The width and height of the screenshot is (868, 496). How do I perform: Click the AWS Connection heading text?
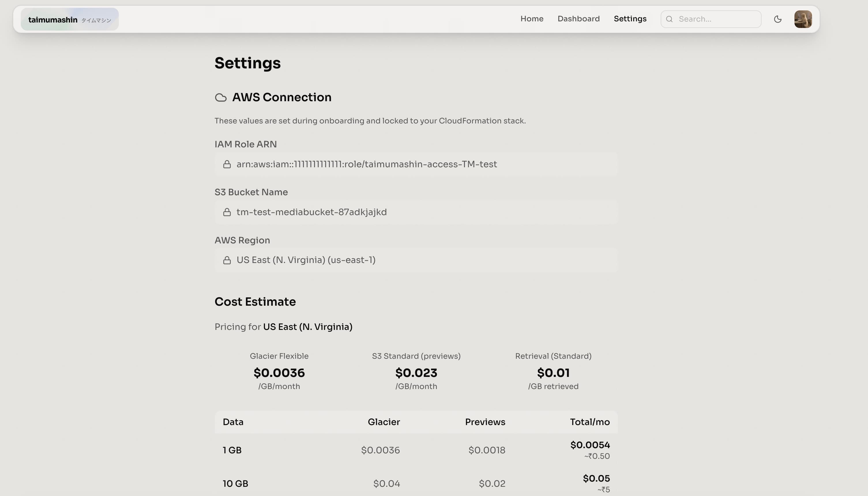coord(282,97)
